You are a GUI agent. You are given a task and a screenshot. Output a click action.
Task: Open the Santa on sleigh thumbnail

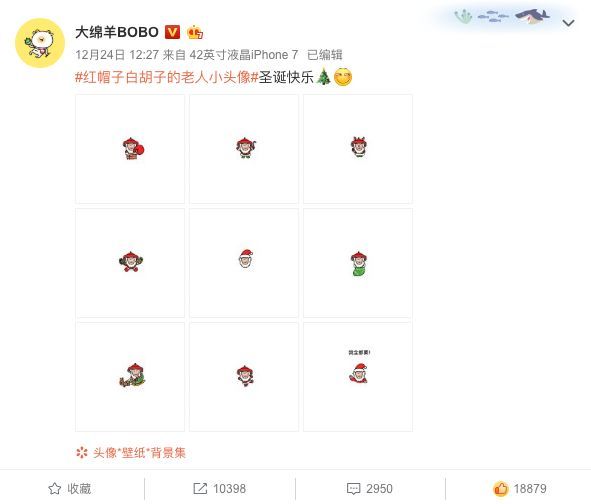tap(130, 377)
